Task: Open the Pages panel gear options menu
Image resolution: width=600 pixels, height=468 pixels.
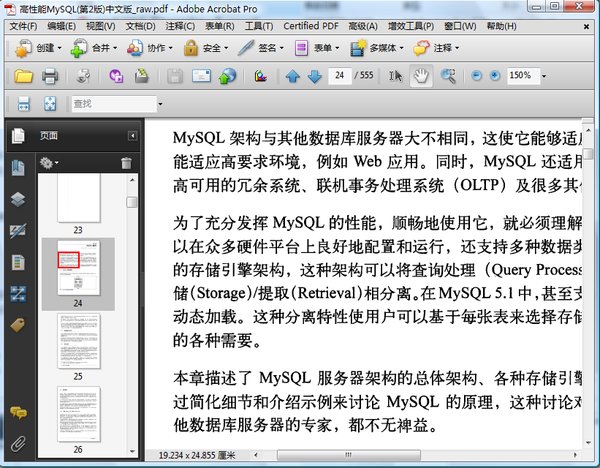Action: pos(49,163)
